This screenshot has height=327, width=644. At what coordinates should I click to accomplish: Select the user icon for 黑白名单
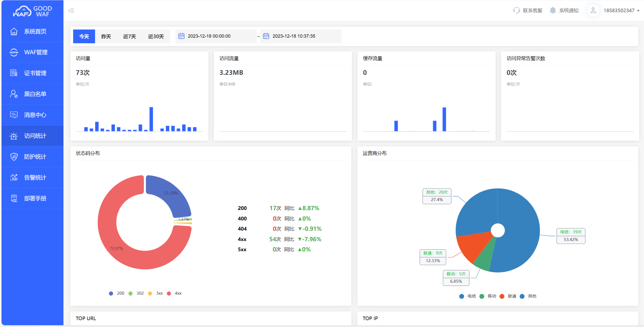pyautogui.click(x=14, y=94)
